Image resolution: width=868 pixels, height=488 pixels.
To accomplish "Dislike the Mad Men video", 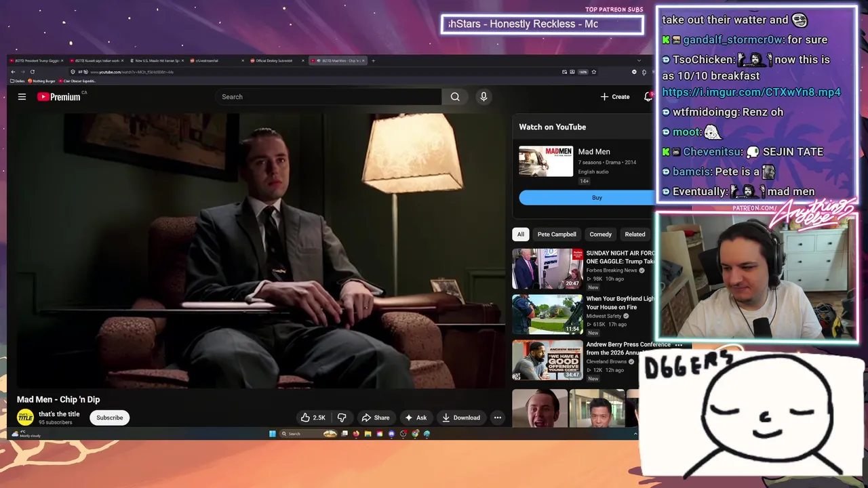I will (342, 418).
